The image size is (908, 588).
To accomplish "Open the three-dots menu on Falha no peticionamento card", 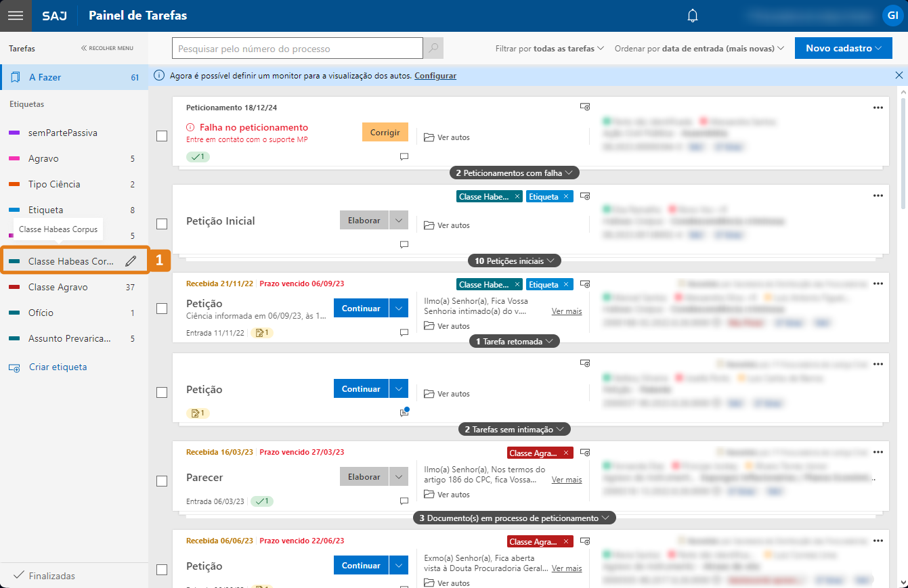I will (x=878, y=108).
